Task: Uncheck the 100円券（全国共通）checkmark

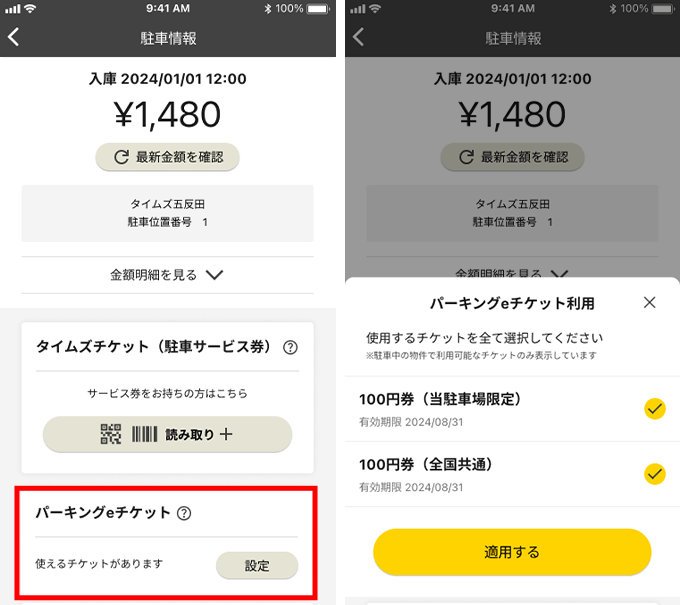Action: click(x=654, y=474)
